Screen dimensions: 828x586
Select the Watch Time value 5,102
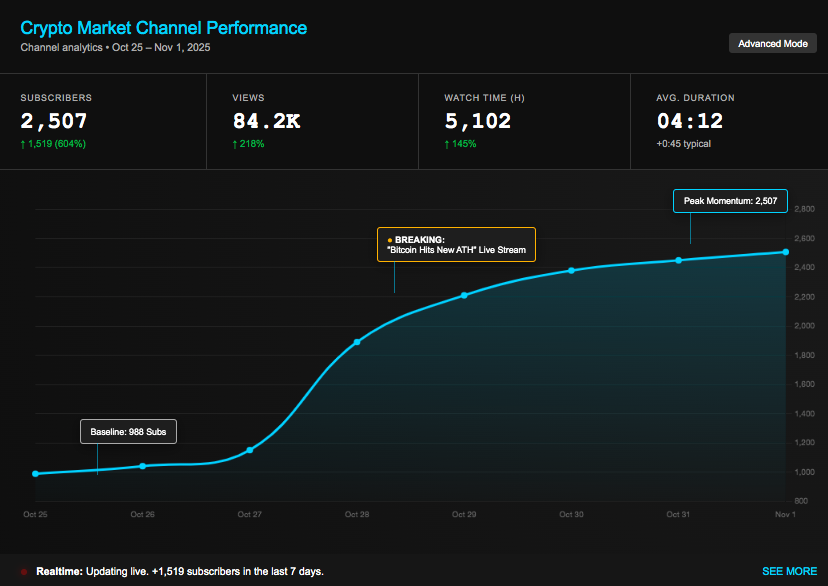(478, 122)
